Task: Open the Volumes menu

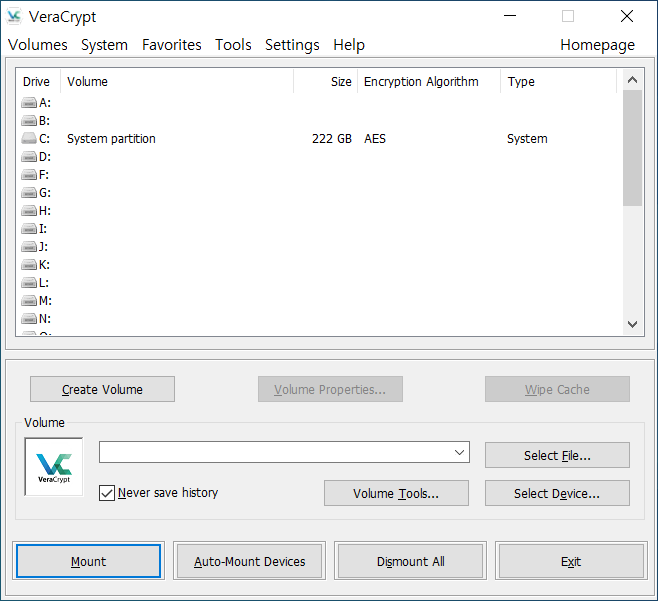Action: pos(38,44)
